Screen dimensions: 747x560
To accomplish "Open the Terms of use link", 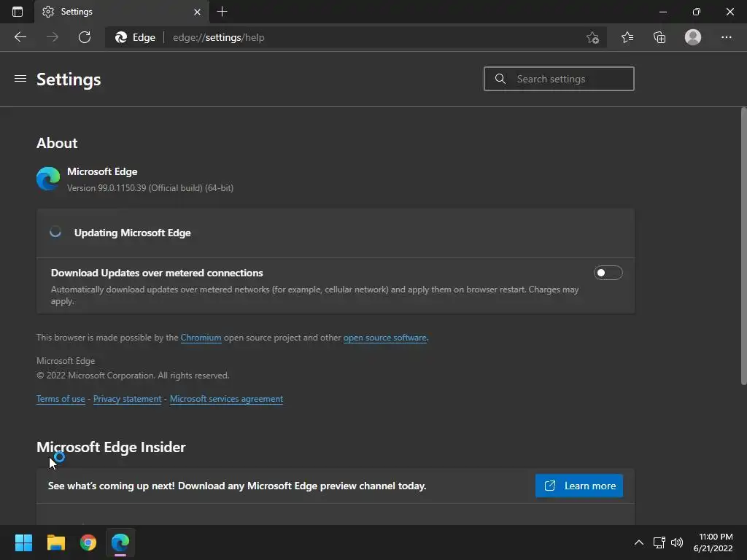I will click(61, 399).
